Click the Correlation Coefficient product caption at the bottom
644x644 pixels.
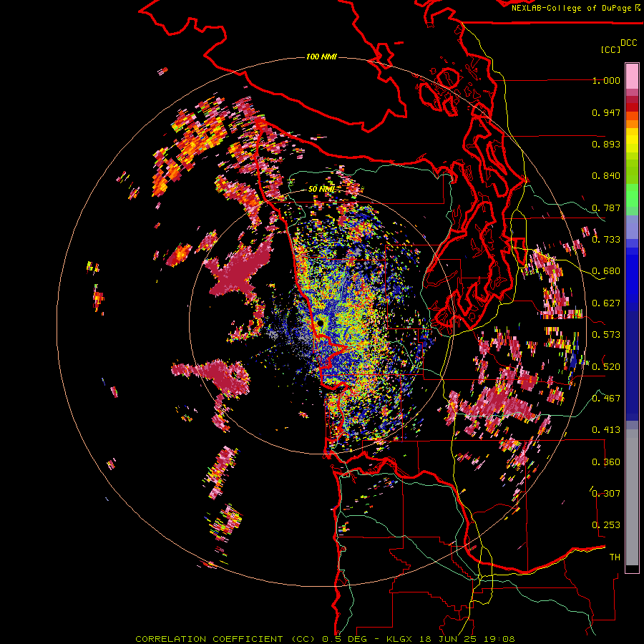pyautogui.click(x=325, y=639)
